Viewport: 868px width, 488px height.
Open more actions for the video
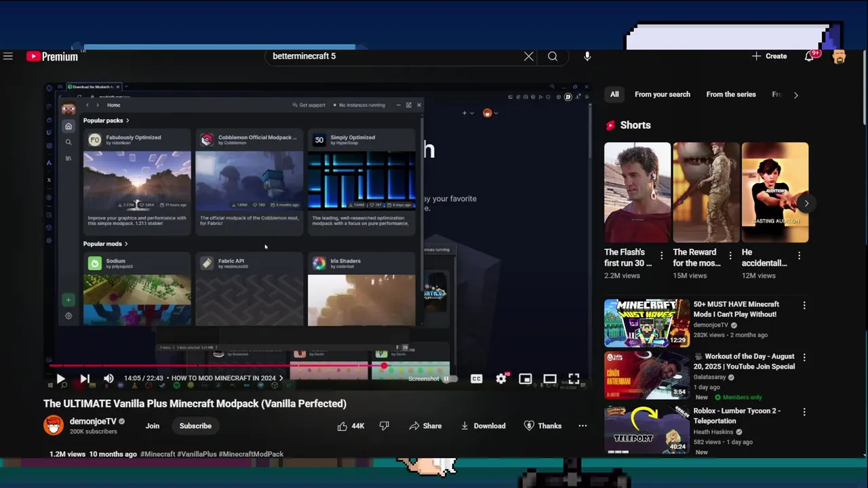coord(583,426)
